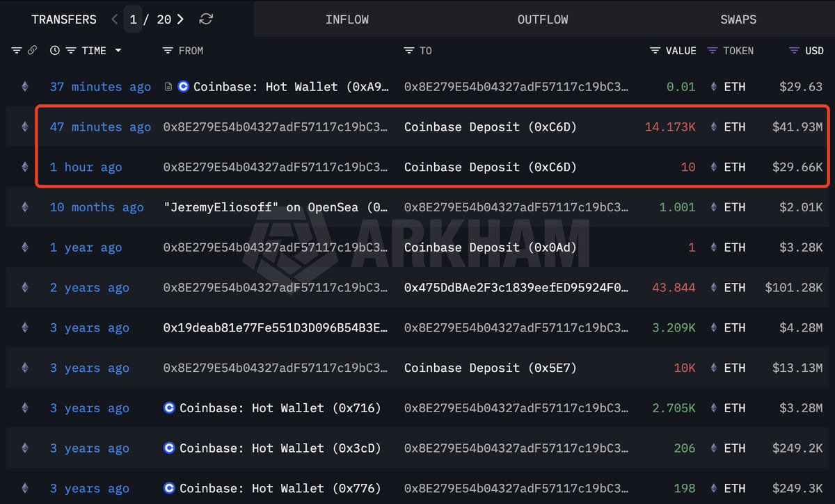
Task: Click the next page chevron
Action: pos(180,19)
